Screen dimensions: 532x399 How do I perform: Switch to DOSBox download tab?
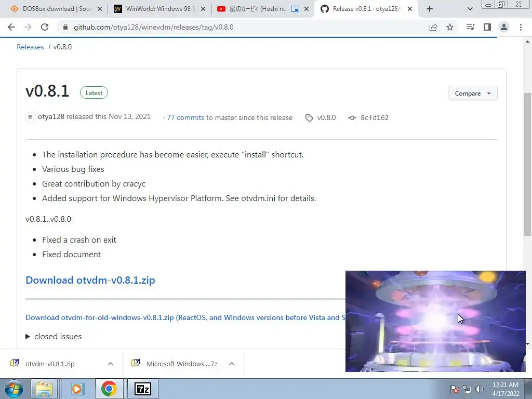pyautogui.click(x=56, y=9)
